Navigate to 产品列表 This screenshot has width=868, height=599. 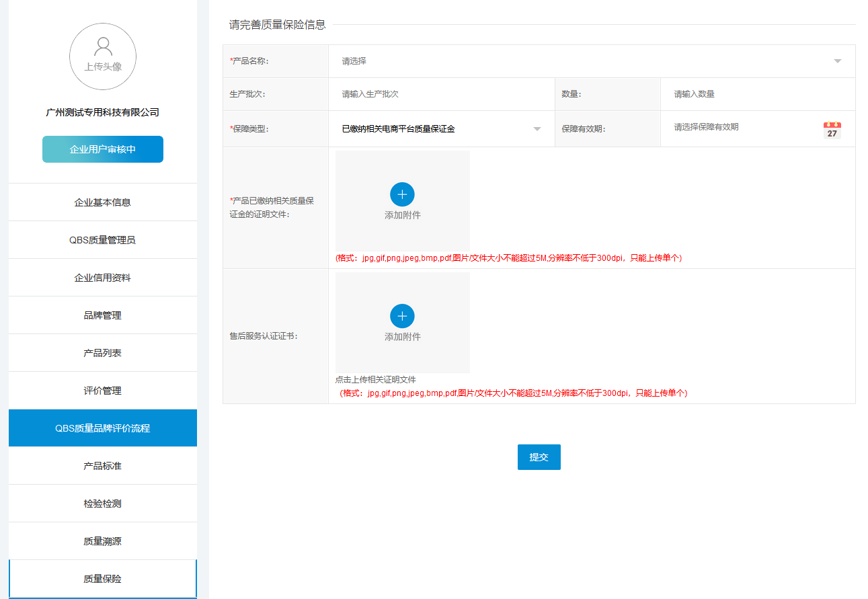(103, 353)
